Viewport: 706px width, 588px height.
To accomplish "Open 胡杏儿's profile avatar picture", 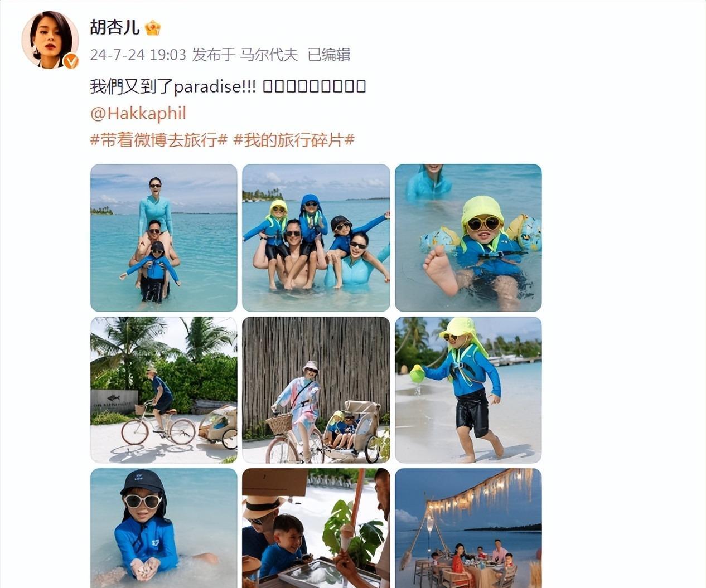I will pyautogui.click(x=50, y=40).
